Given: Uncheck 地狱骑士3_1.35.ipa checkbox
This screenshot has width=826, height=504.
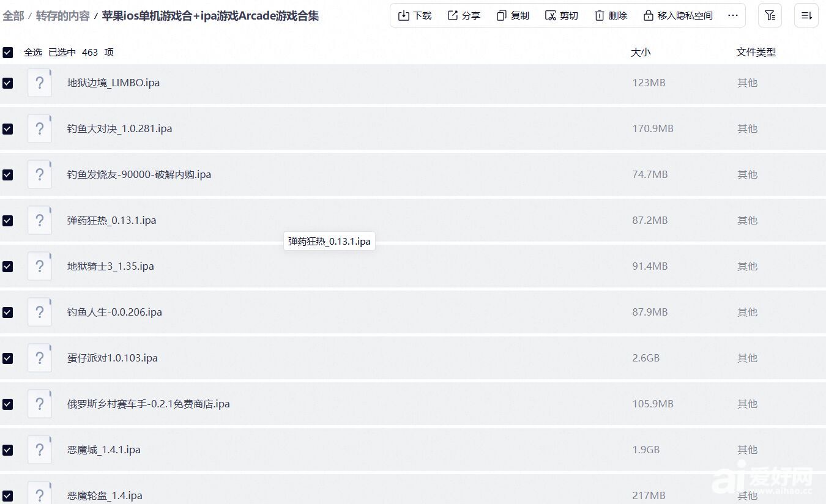Looking at the screenshot, I should click(7, 267).
